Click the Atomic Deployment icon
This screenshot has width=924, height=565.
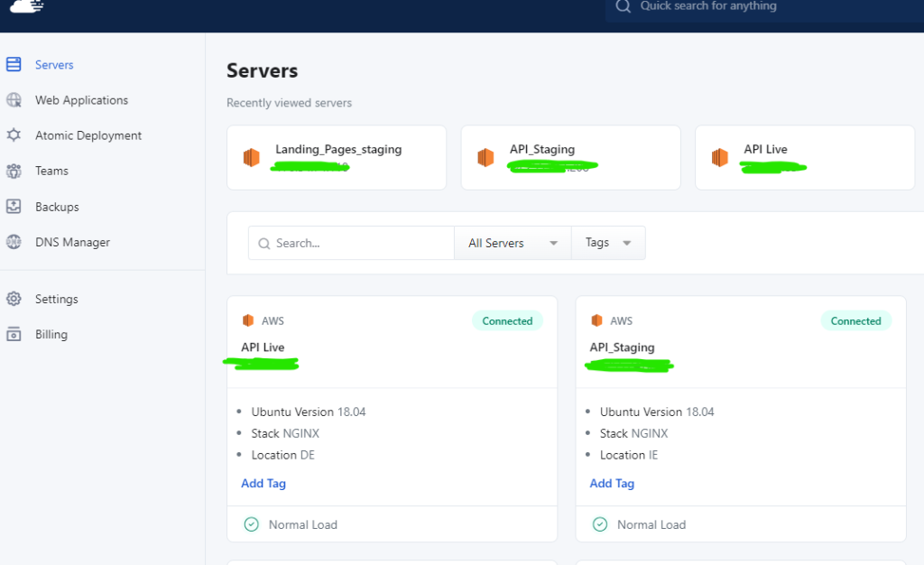[x=14, y=135]
